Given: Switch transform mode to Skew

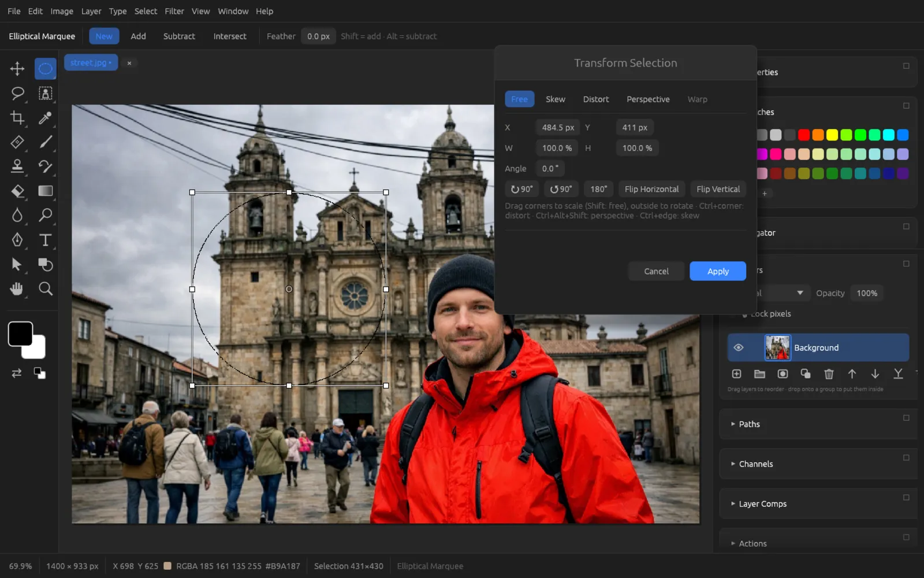Looking at the screenshot, I should 556,99.
